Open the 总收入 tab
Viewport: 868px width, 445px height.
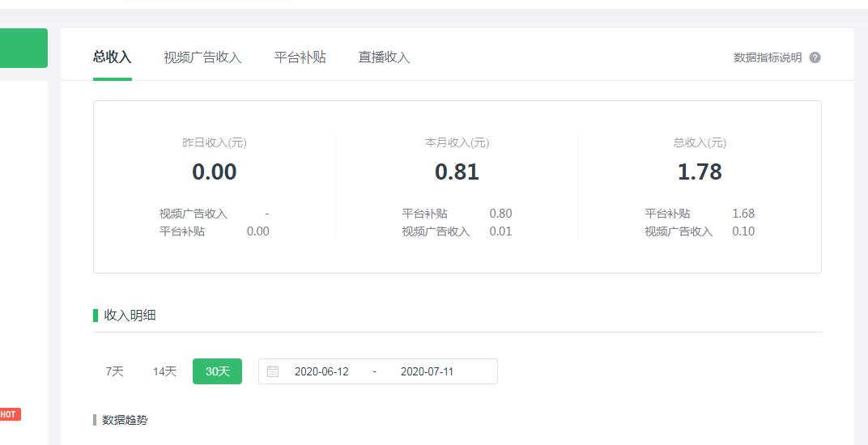pos(113,57)
